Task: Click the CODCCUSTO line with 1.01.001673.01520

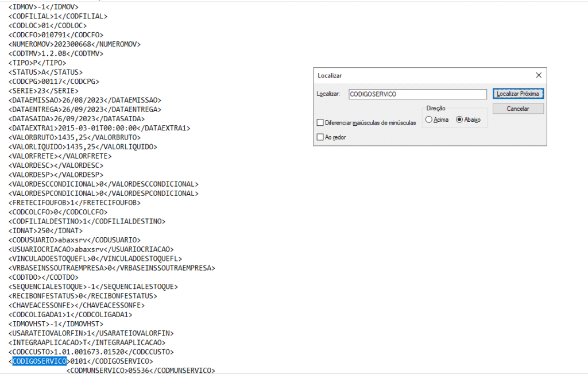Action: pyautogui.click(x=91, y=352)
